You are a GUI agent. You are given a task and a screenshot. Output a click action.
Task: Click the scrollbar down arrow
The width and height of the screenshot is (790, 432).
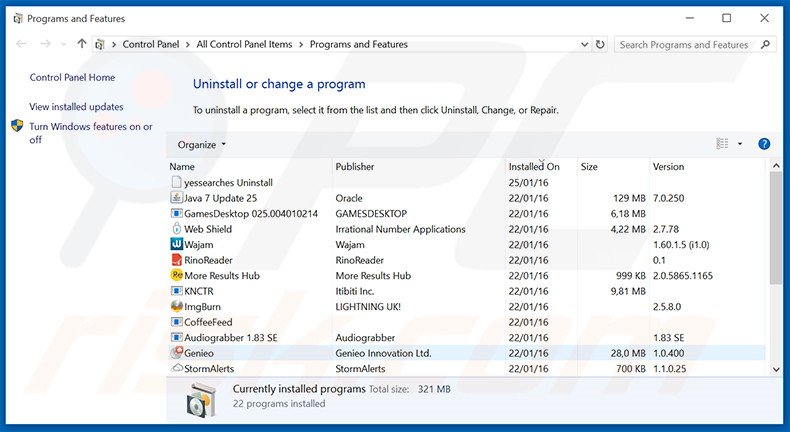pyautogui.click(x=776, y=369)
